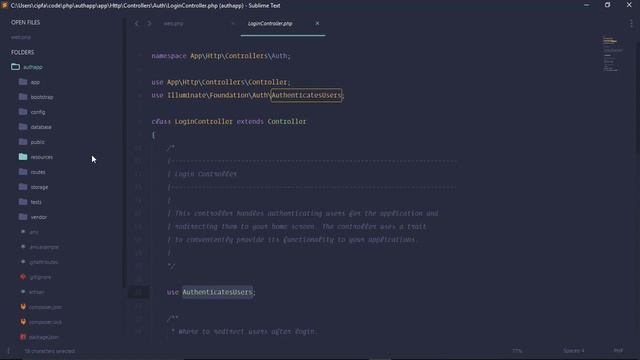Expand the database folder
This screenshot has height=360, width=640.
pos(41,127)
